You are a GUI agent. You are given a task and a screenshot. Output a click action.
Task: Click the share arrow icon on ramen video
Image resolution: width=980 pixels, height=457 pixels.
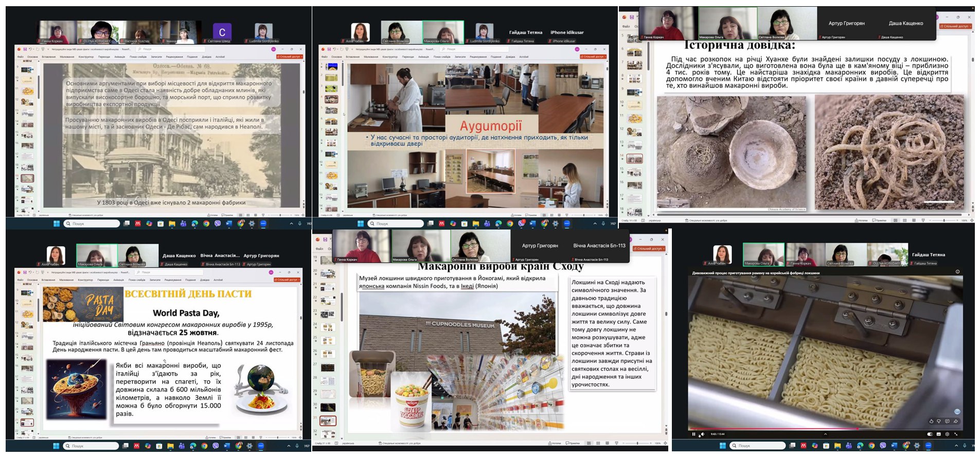coord(956,421)
